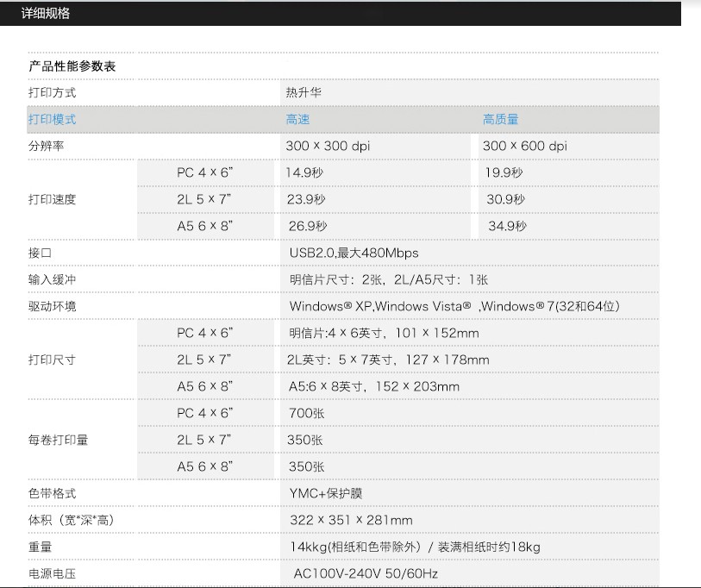Click the 详细规格 section header
701x588 pixels.
point(46,14)
